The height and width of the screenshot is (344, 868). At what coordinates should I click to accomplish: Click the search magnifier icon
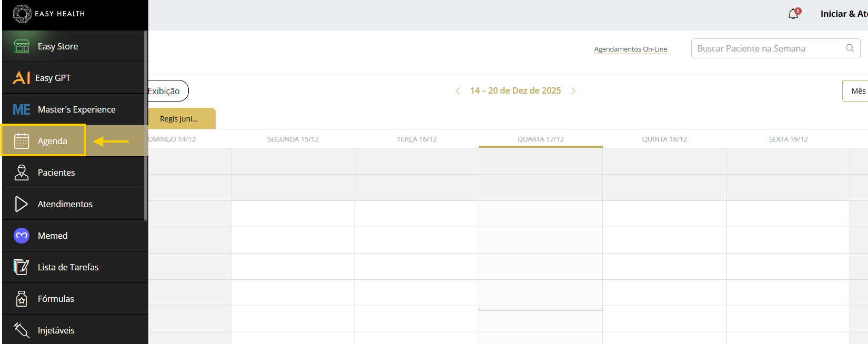point(850,48)
